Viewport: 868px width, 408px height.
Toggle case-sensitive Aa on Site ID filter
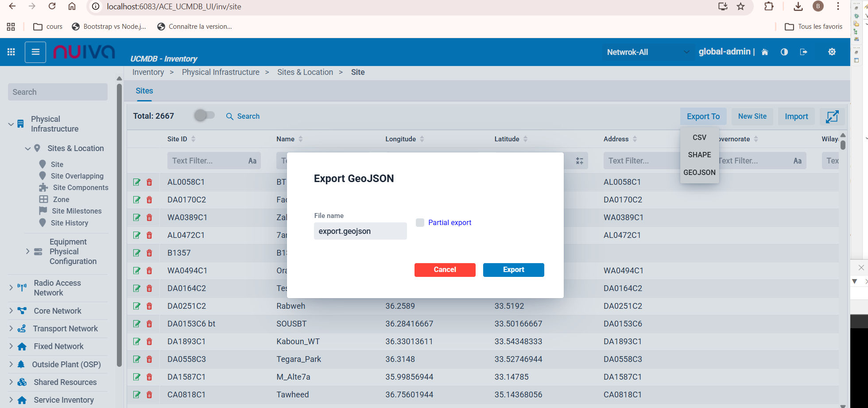click(252, 161)
